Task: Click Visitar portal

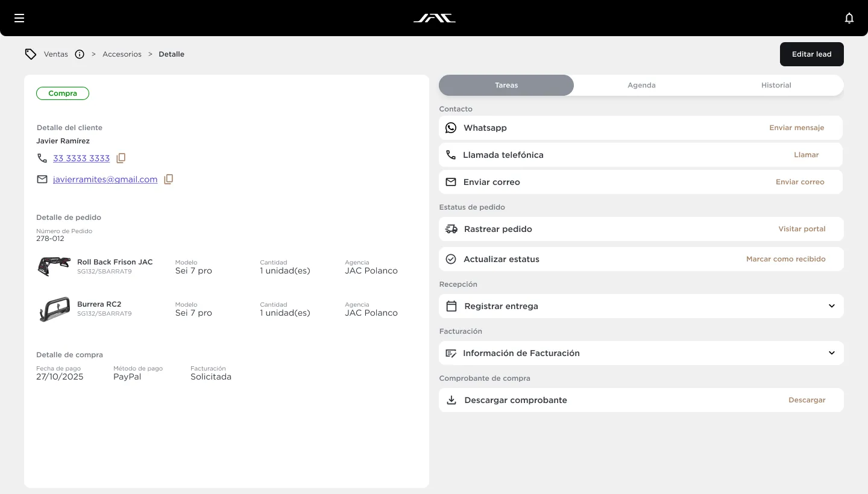Action: [802, 229]
